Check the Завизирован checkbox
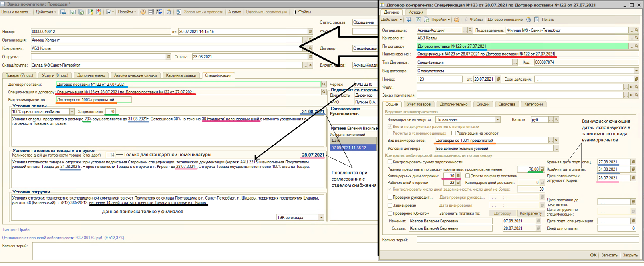 tap(390, 205)
